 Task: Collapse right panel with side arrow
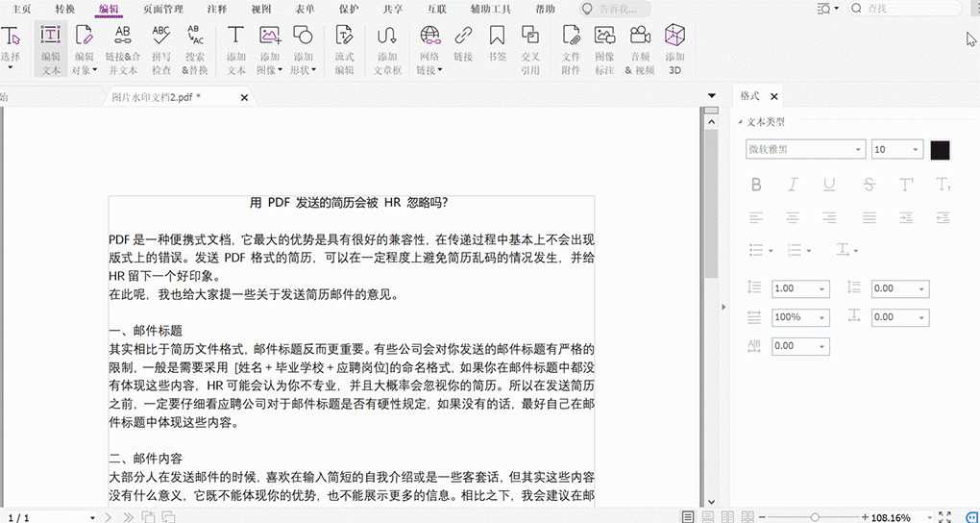pos(723,307)
